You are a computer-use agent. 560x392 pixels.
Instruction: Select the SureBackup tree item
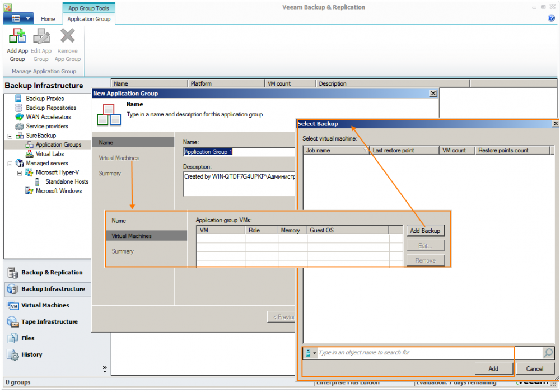pos(41,136)
